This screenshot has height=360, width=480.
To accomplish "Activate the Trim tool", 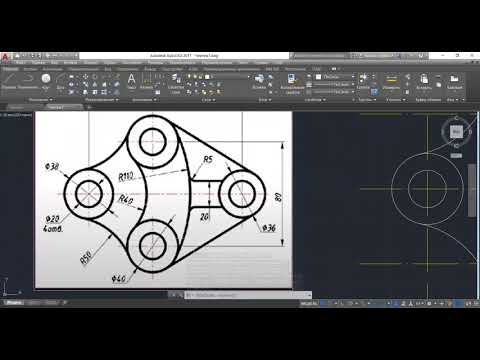I will point(105,77).
